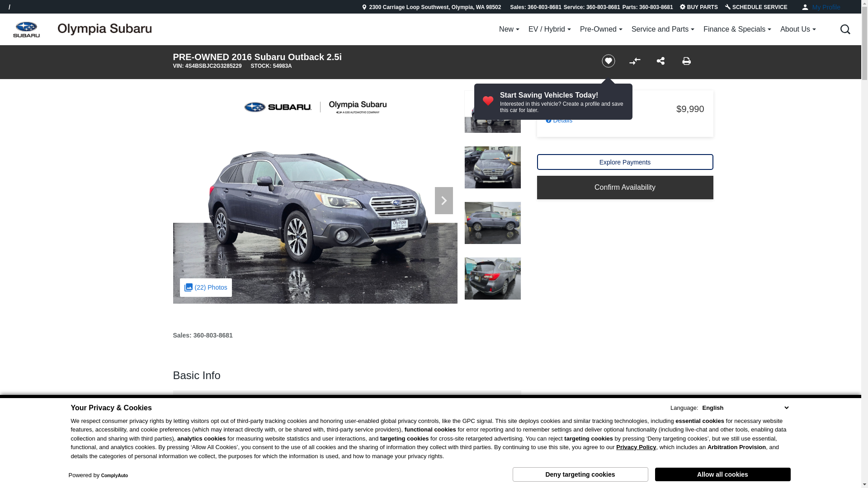Screen dimensions: 868x488
Task: Open the ComplyAuto link
Action: 114,475
